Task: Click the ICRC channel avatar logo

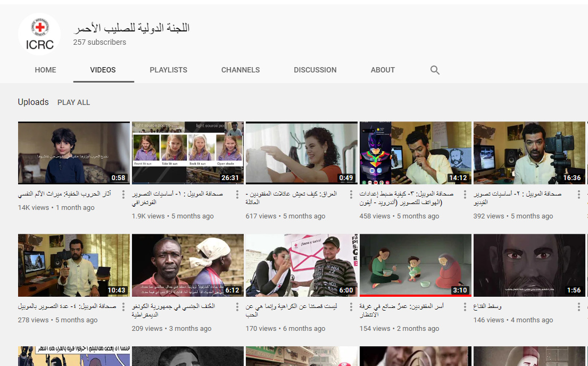Action: [39, 34]
